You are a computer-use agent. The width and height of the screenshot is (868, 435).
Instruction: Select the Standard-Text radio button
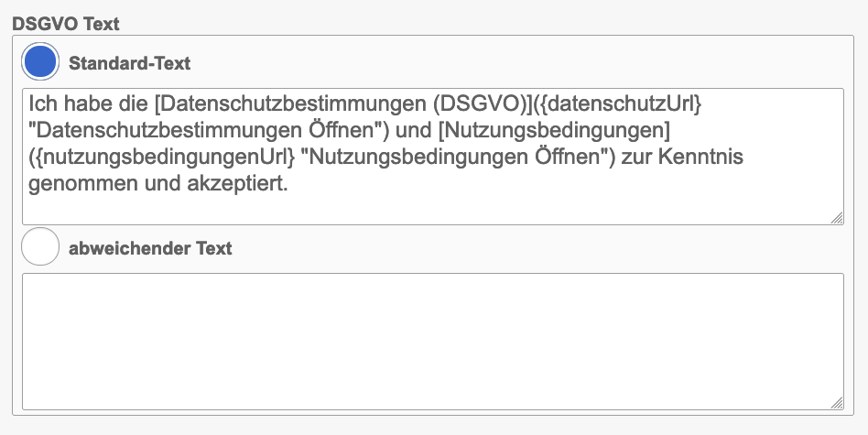pyautogui.click(x=40, y=63)
